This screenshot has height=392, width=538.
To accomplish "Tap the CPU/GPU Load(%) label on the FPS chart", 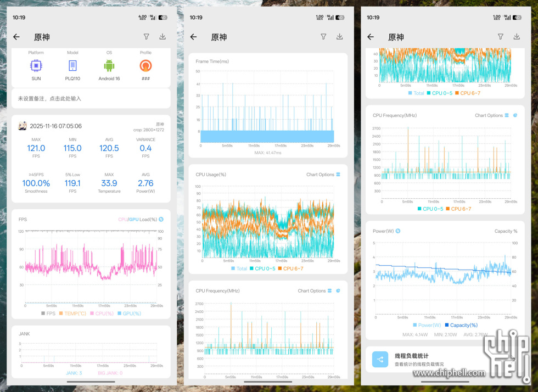I will click(138, 220).
